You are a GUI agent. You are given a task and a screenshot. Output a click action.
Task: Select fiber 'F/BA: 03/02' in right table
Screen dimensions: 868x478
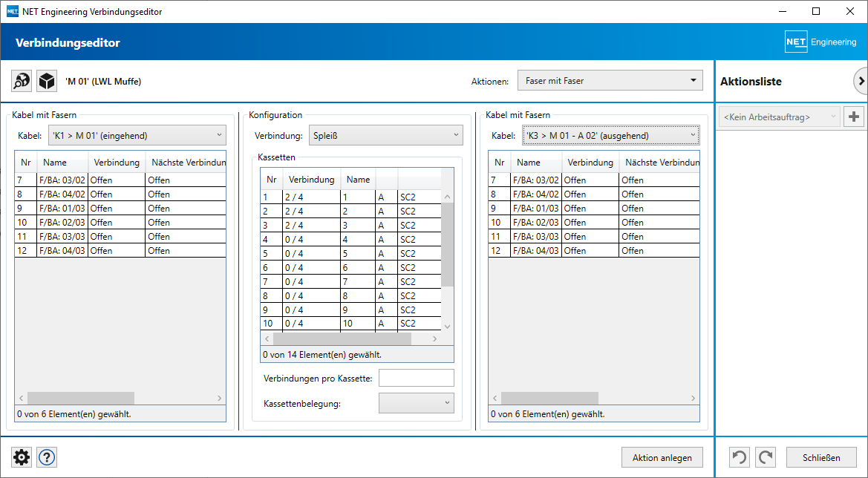(594, 180)
